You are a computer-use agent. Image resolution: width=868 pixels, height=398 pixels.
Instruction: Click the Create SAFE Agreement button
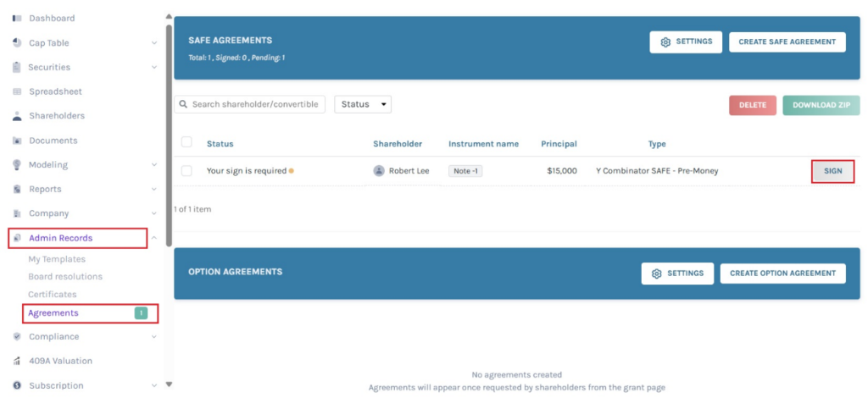click(x=787, y=41)
